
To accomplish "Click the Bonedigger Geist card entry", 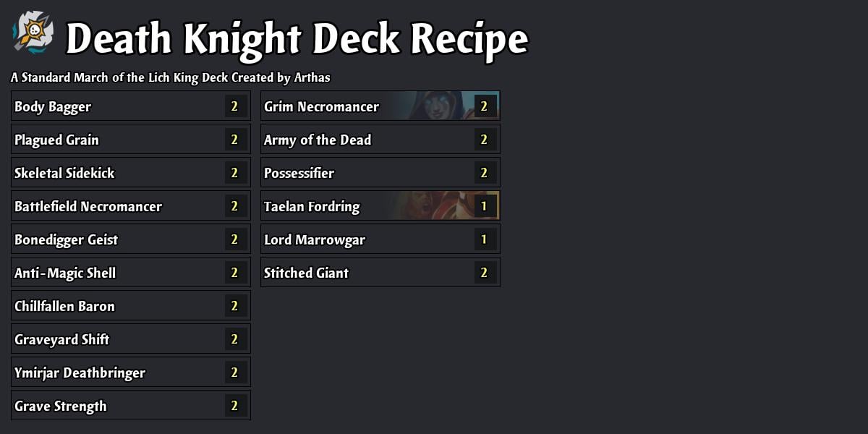I will [x=109, y=239].
